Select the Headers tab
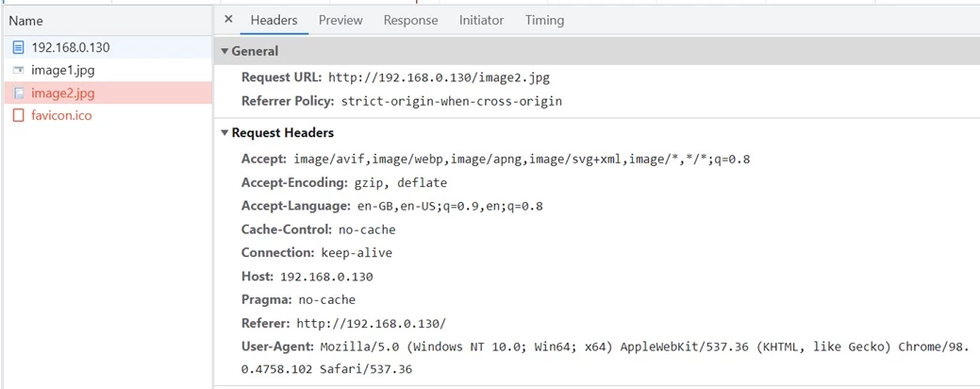This screenshot has height=389, width=980. click(274, 20)
